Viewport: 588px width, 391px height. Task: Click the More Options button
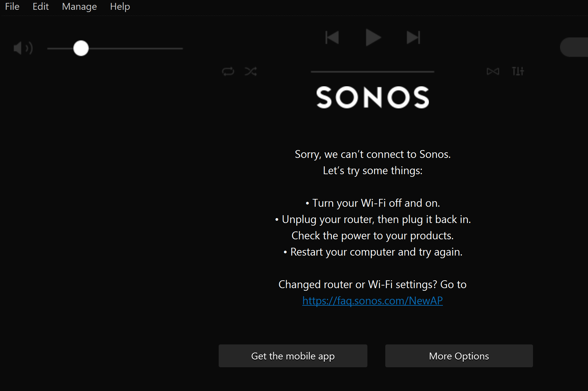(459, 356)
